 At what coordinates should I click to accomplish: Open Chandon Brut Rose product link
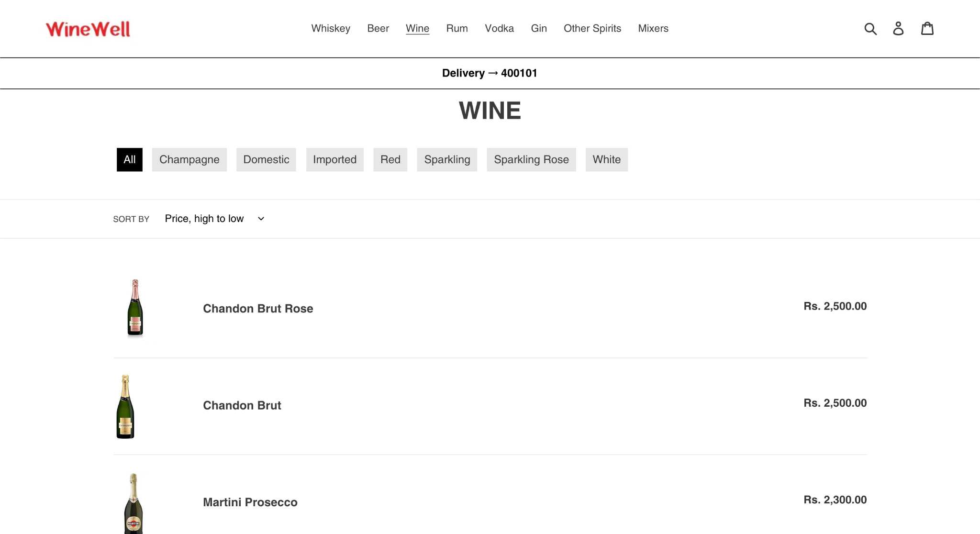(258, 309)
